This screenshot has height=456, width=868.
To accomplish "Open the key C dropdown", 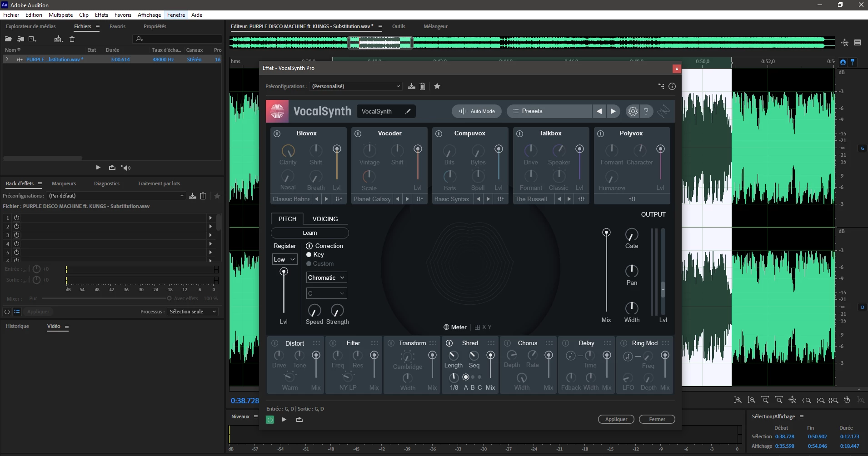I will [x=326, y=293].
